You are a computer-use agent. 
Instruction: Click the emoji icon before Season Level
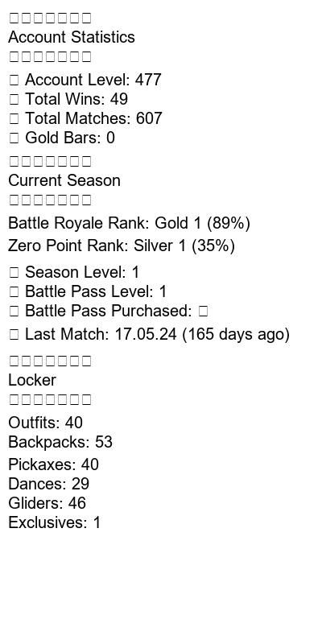[14, 273]
